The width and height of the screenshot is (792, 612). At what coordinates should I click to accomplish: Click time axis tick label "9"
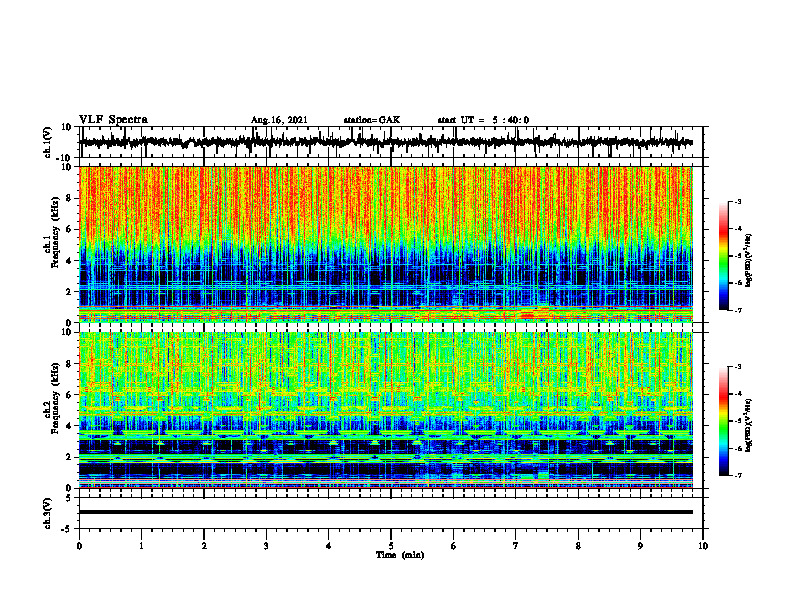pyautogui.click(x=640, y=546)
